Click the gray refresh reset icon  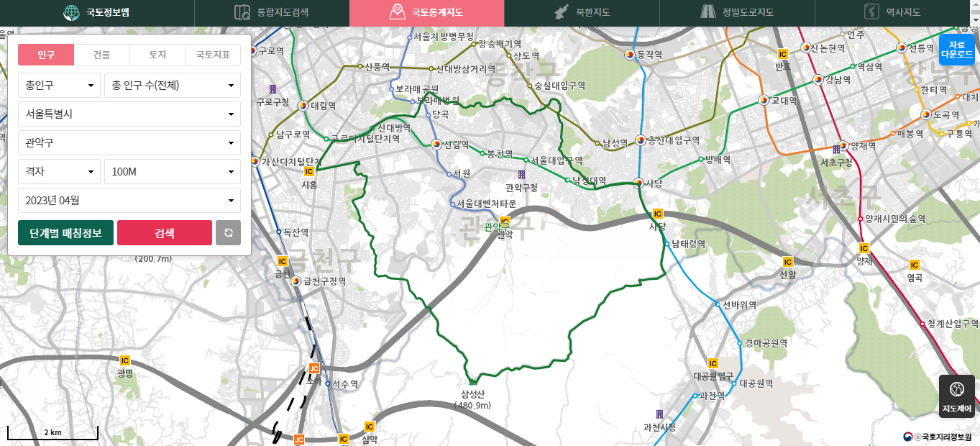tap(229, 233)
